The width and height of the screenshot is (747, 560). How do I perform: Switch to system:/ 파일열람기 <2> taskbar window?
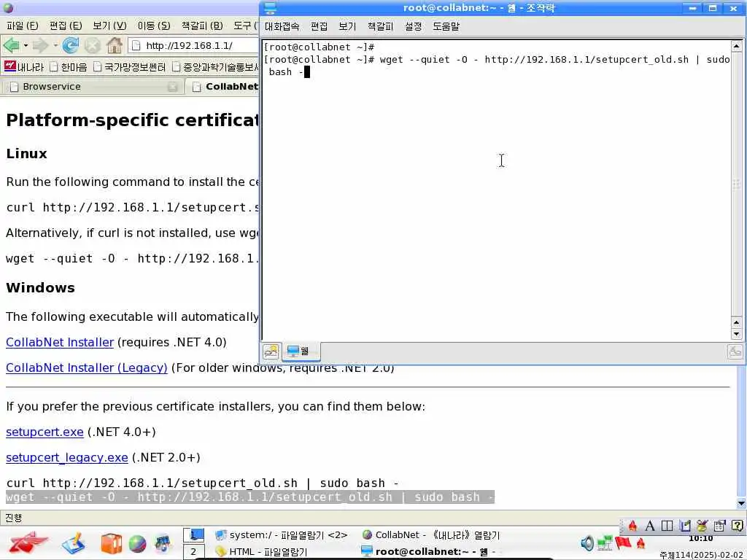pos(281,535)
